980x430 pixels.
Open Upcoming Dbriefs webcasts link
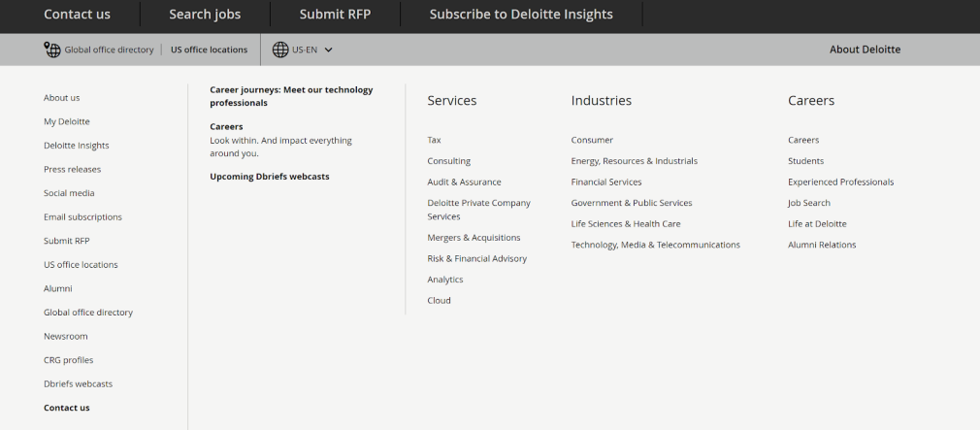[269, 177]
